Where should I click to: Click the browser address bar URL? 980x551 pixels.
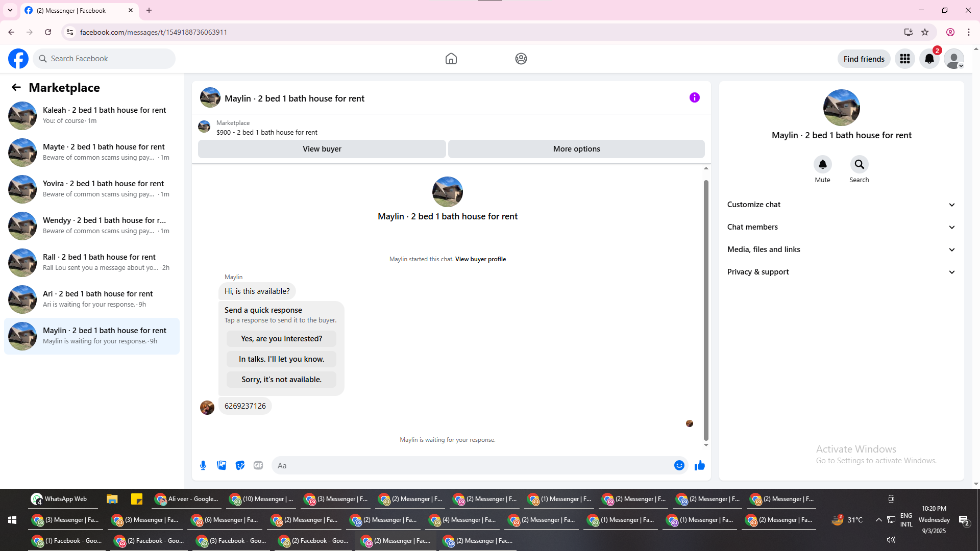pos(154,32)
